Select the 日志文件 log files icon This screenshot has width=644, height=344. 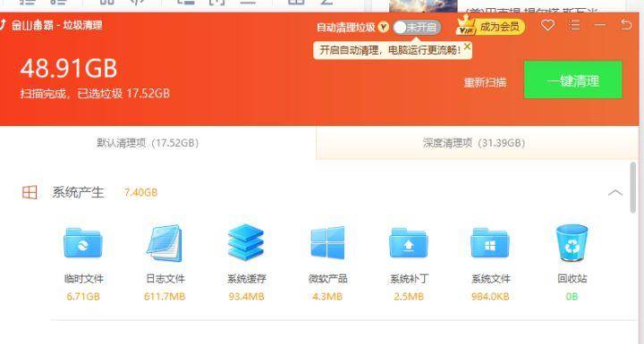click(x=165, y=243)
